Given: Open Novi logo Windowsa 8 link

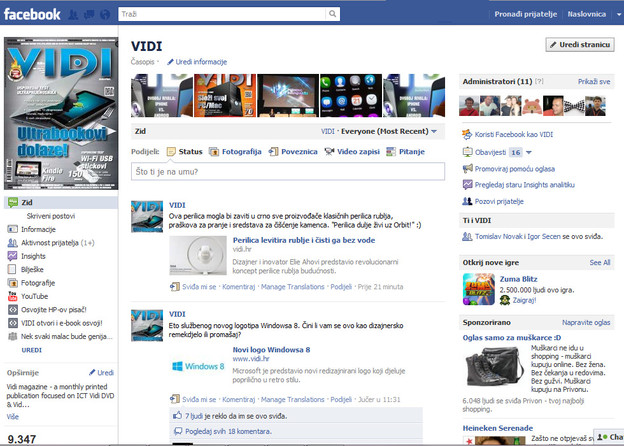Looking at the screenshot, I should pyautogui.click(x=271, y=350).
